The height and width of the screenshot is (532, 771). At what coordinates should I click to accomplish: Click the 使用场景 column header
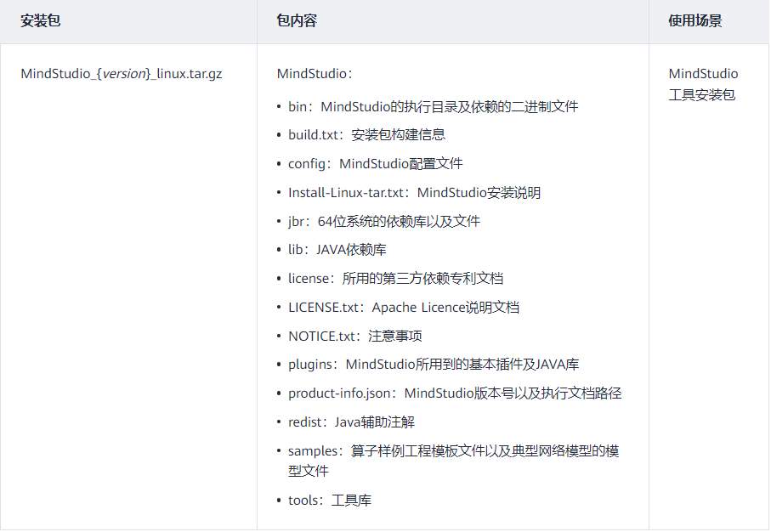(694, 20)
